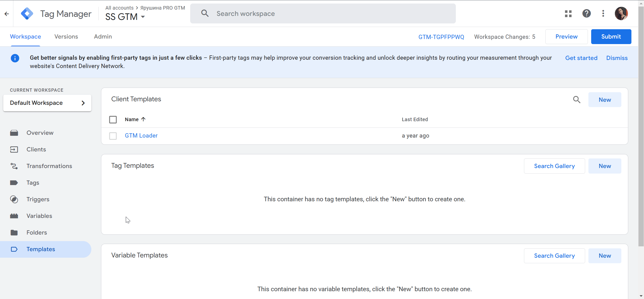Create a New client template

pos(605,100)
